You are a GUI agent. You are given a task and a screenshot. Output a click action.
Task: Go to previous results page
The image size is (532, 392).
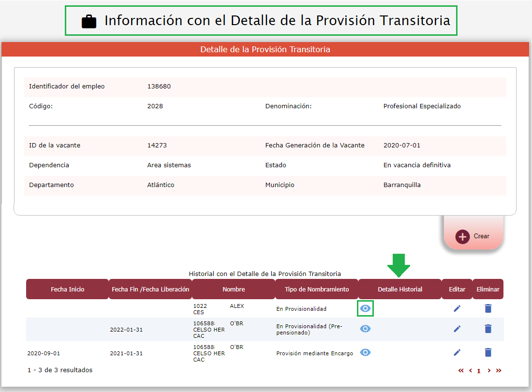(x=471, y=371)
